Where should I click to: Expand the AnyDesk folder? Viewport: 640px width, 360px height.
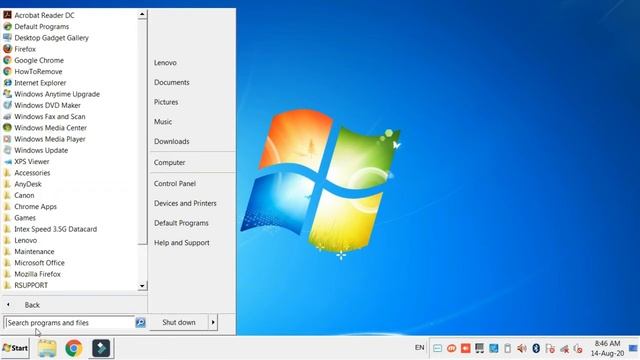(x=22, y=184)
